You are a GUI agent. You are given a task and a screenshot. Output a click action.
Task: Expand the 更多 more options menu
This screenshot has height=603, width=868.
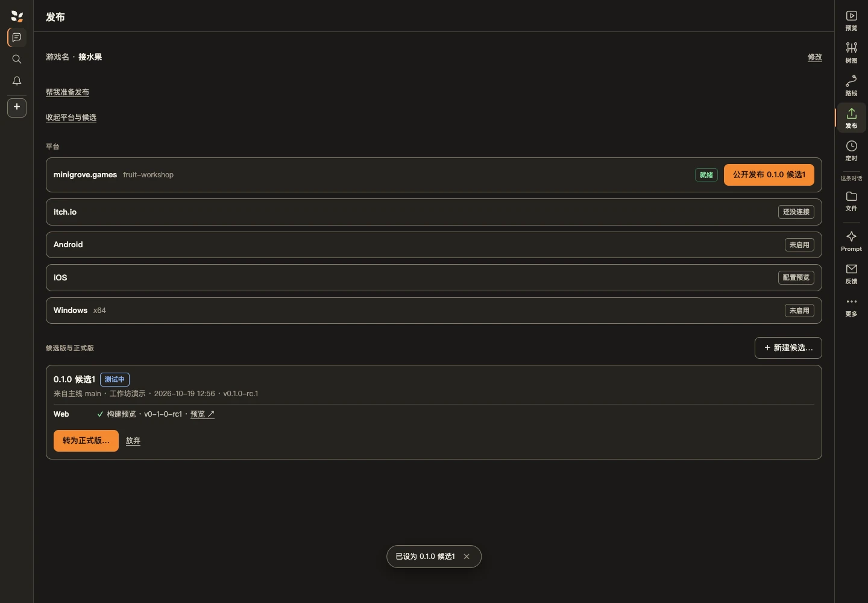coord(851,306)
